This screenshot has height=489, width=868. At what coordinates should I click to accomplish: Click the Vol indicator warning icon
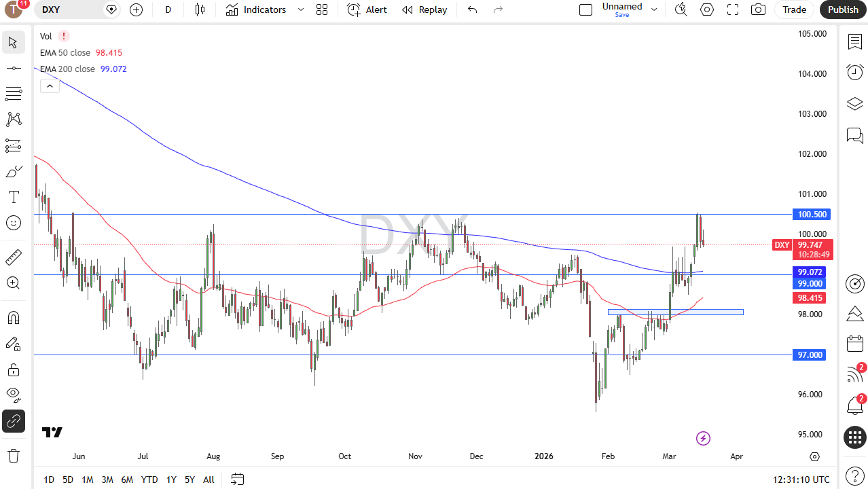[63, 36]
